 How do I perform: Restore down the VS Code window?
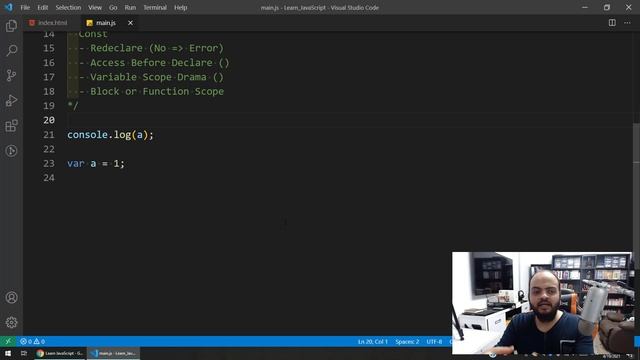607,7
